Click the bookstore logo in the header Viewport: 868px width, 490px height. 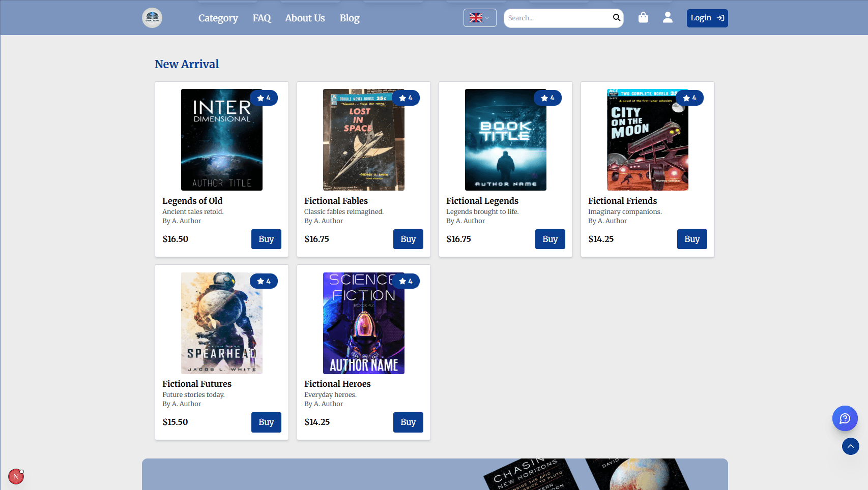pos(152,18)
